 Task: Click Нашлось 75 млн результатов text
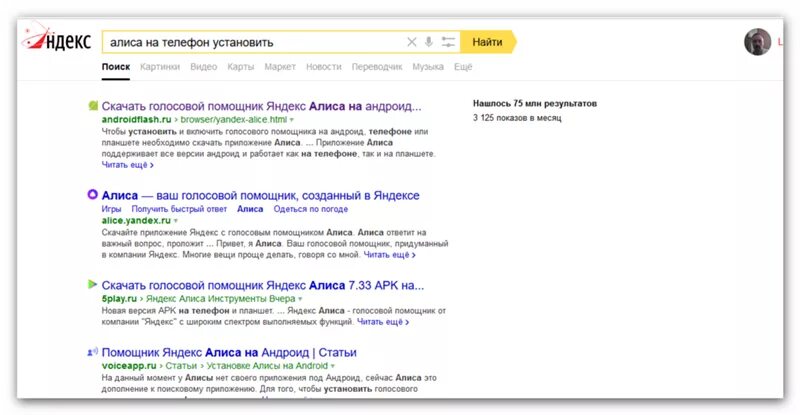(535, 103)
